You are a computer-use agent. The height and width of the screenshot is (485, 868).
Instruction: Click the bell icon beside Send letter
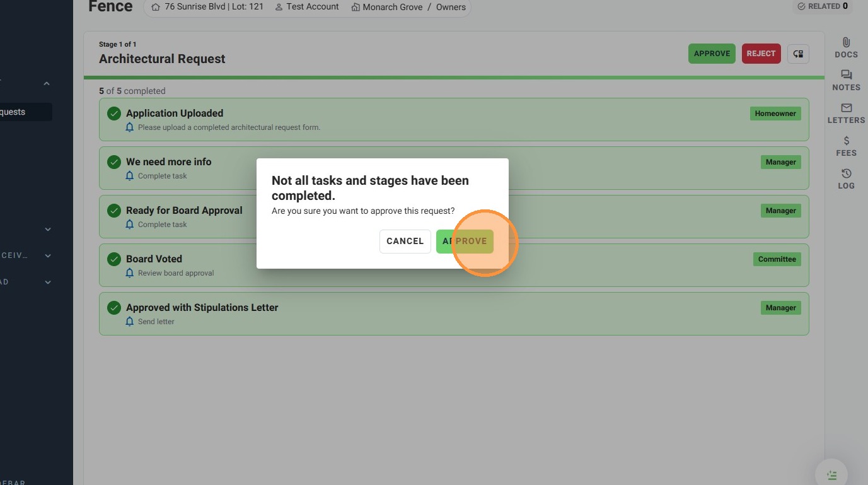pos(130,322)
